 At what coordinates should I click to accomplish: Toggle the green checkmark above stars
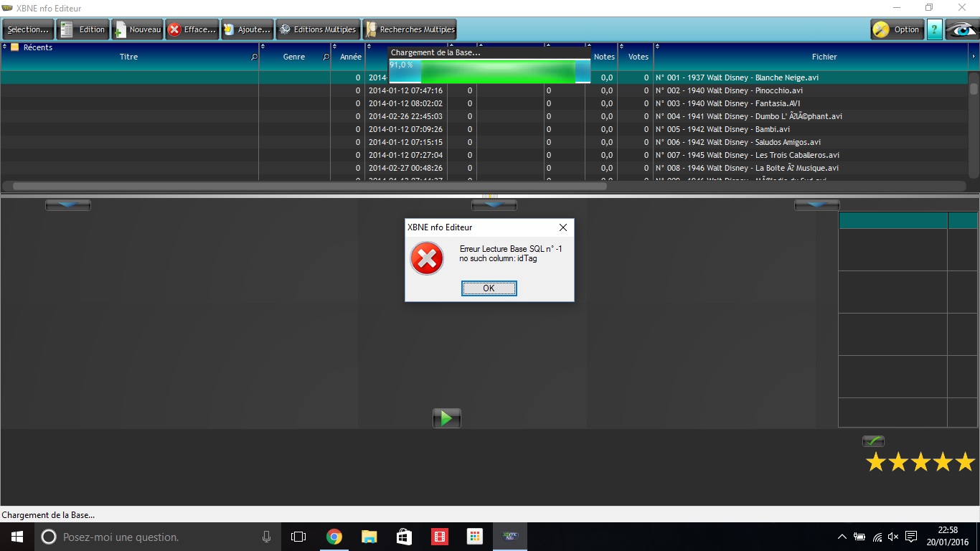pos(873,441)
